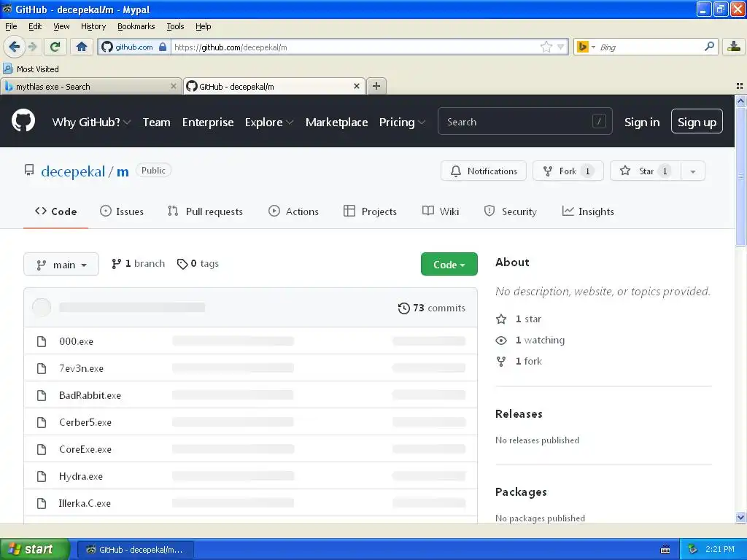Open the Help menu
The width and height of the screenshot is (747, 560).
click(203, 26)
